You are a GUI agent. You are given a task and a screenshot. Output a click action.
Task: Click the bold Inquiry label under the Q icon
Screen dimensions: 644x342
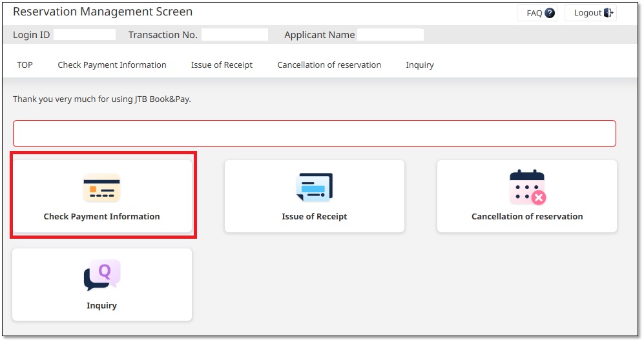[101, 305]
